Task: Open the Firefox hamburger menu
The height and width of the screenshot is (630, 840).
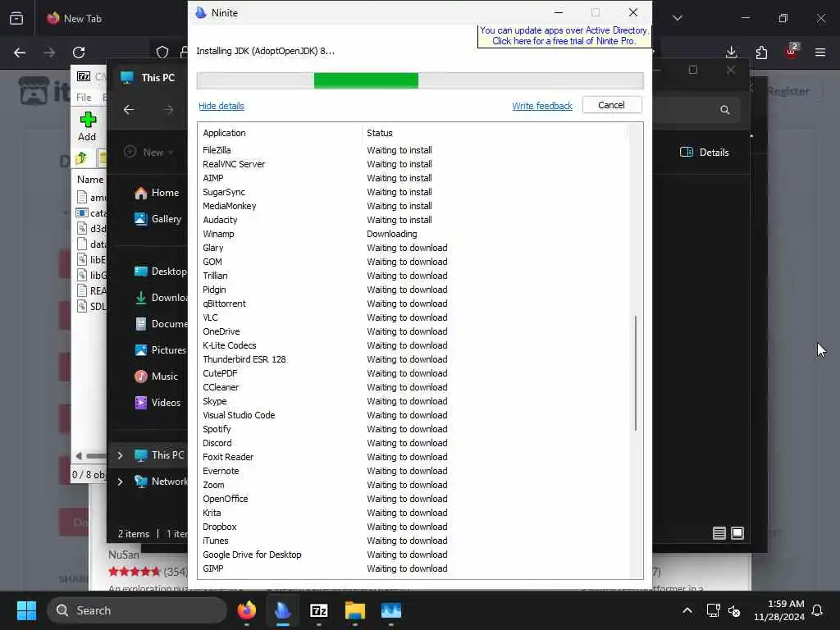Action: [820, 52]
